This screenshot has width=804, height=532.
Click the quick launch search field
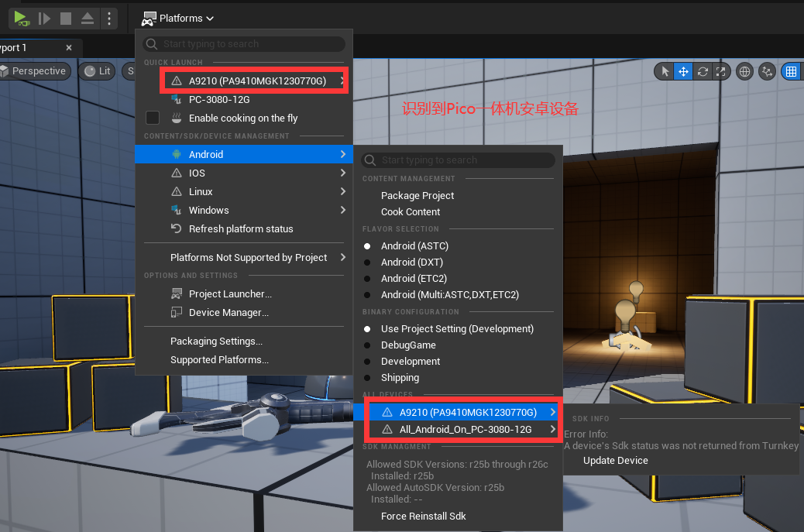(244, 44)
